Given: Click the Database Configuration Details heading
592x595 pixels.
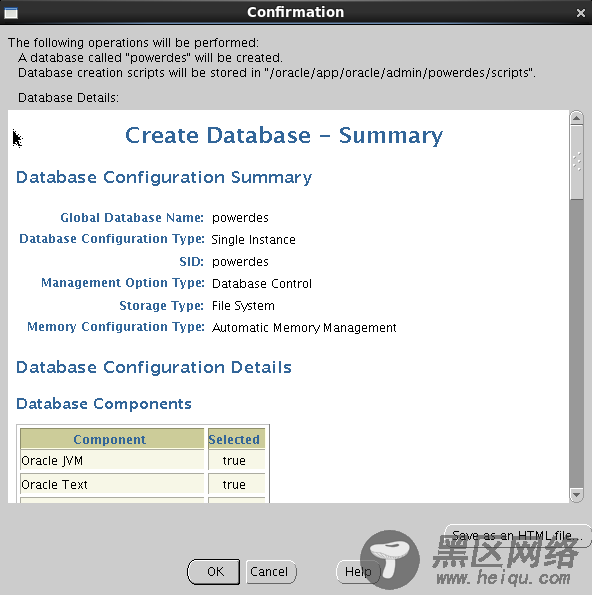Looking at the screenshot, I should [154, 367].
